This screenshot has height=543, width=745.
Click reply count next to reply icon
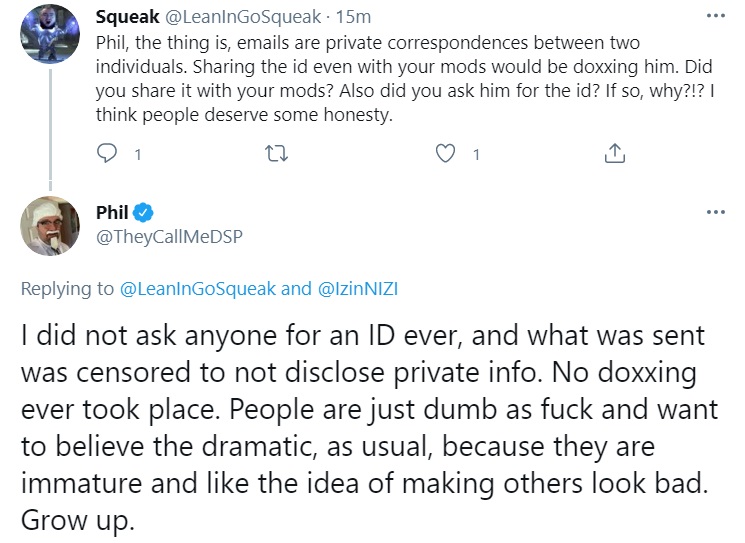click(x=138, y=154)
